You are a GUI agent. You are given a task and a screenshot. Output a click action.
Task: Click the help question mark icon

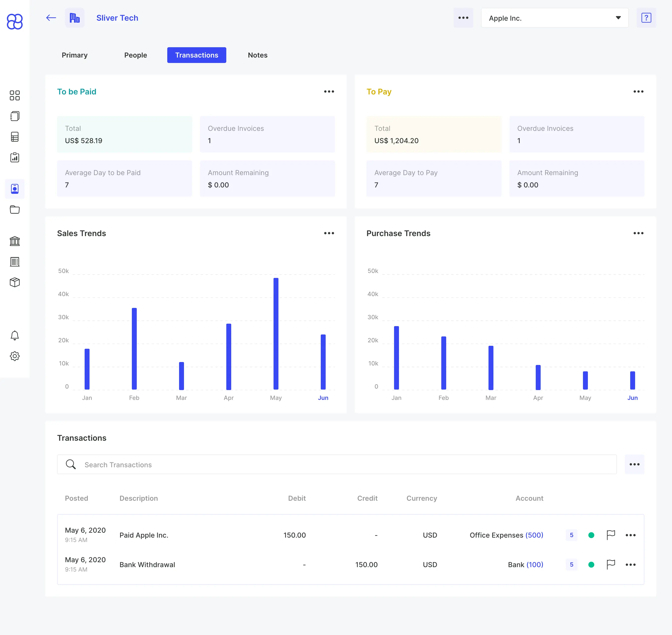click(646, 18)
